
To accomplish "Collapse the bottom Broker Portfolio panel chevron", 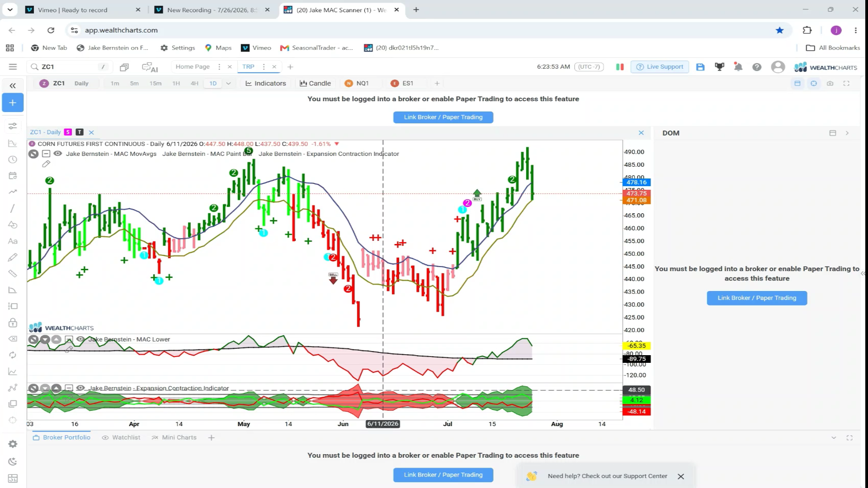I will pyautogui.click(x=834, y=438).
